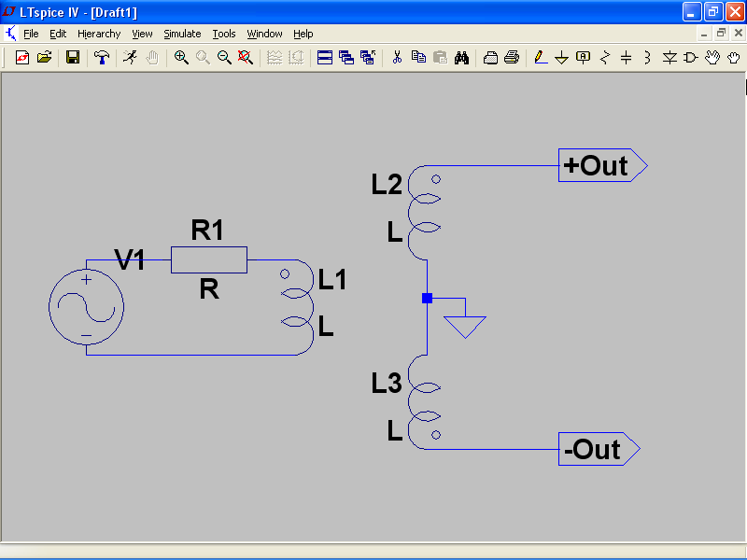
Task: Place a Resistor from the toolbar
Action: (605, 58)
